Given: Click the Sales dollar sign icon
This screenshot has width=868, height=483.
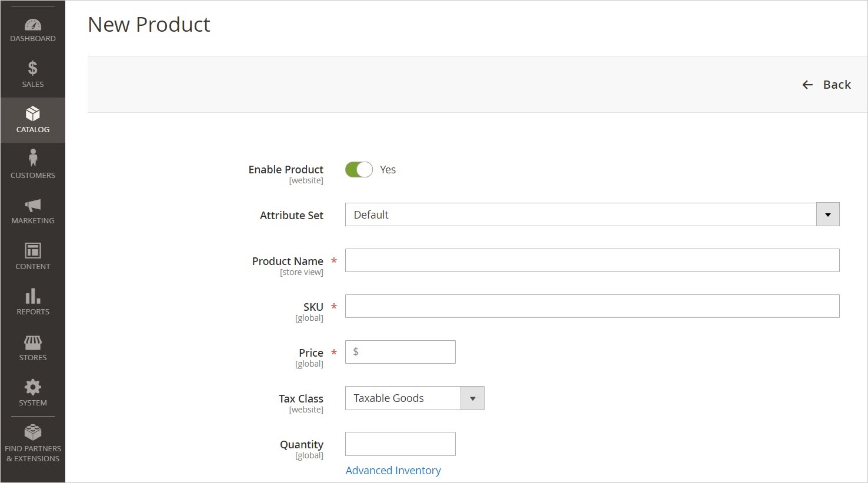Looking at the screenshot, I should [x=33, y=69].
